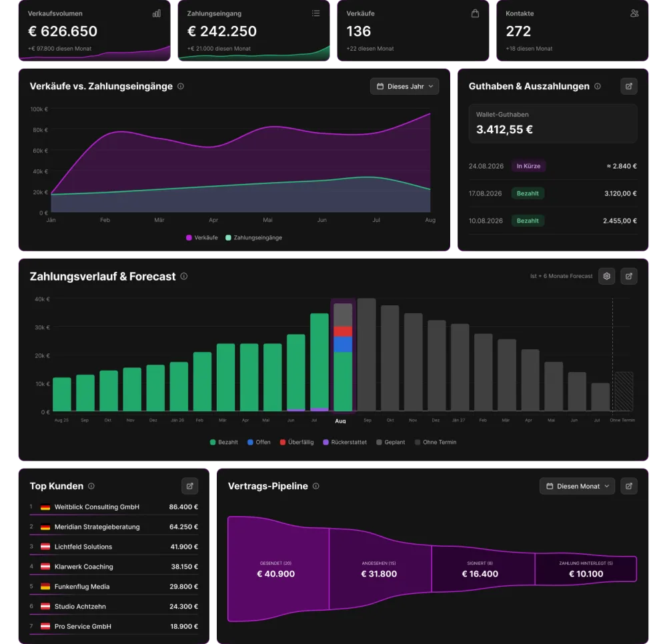Click the Bezahlt badge for 10.08.2026
The height and width of the screenshot is (644, 667).
pos(528,221)
